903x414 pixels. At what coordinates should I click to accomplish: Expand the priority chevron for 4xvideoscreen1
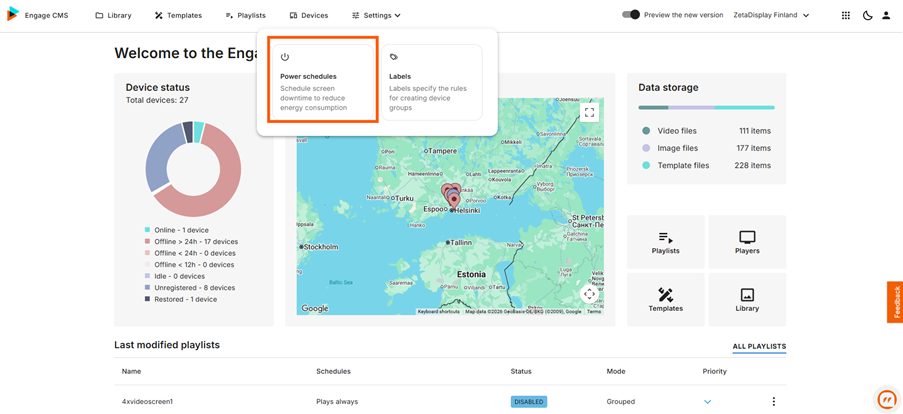708,401
